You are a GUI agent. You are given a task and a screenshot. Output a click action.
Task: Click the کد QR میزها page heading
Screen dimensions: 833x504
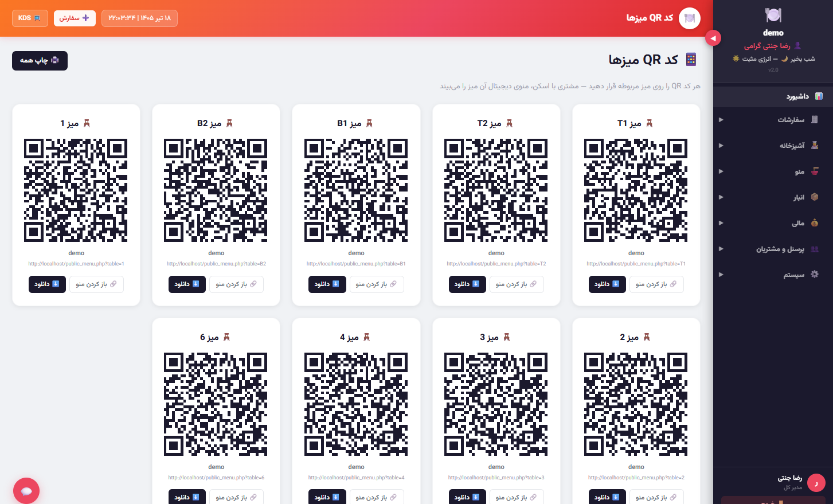652,60
